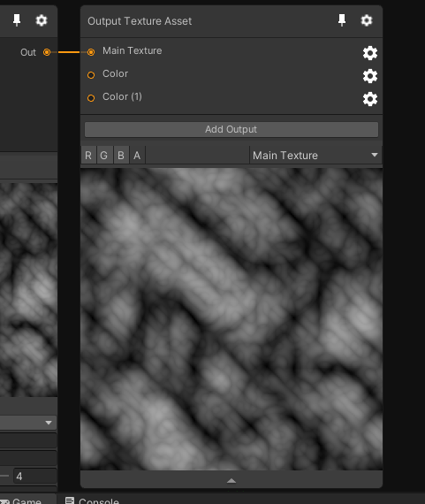Image resolution: width=425 pixels, height=504 pixels.
Task: Click the pin icon on left node
Action: pyautogui.click(x=17, y=20)
